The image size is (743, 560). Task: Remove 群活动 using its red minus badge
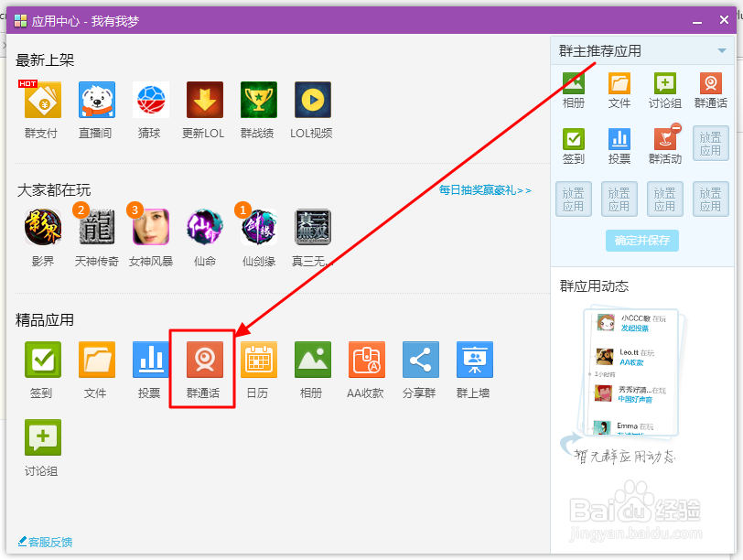676,128
